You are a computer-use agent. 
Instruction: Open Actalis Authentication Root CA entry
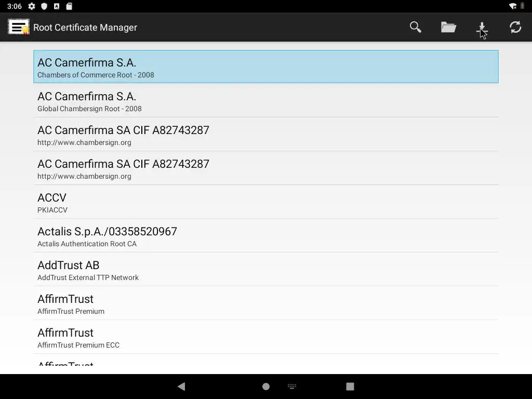266,236
